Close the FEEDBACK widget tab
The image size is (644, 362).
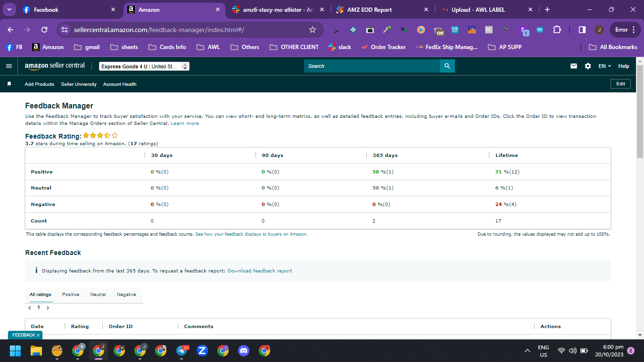click(x=38, y=335)
